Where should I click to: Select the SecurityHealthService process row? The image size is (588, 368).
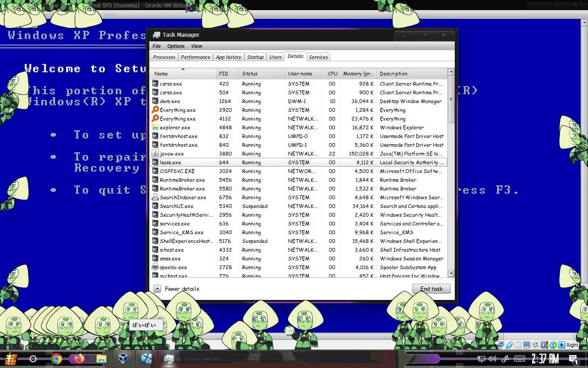coord(299,215)
